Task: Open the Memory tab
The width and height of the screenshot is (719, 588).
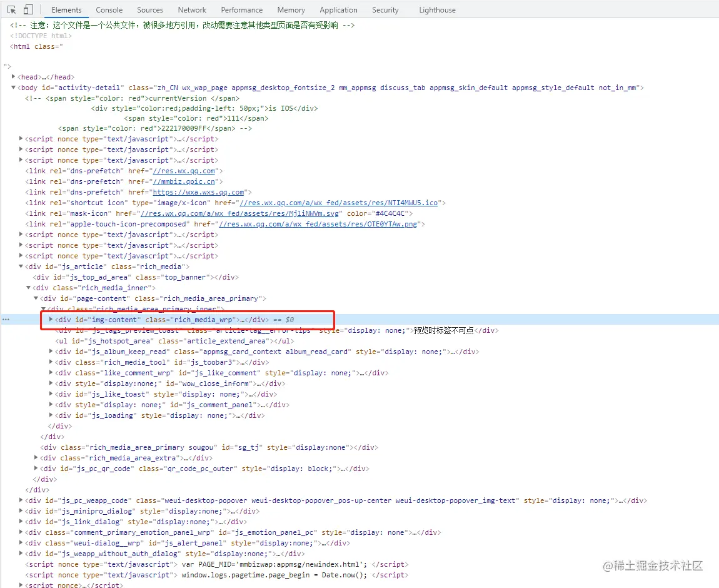Action: [291, 9]
